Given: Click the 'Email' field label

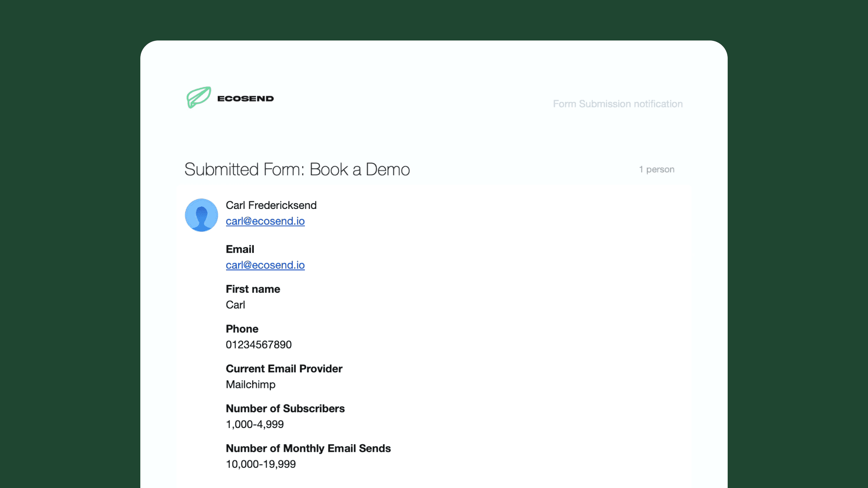Looking at the screenshot, I should coord(240,249).
